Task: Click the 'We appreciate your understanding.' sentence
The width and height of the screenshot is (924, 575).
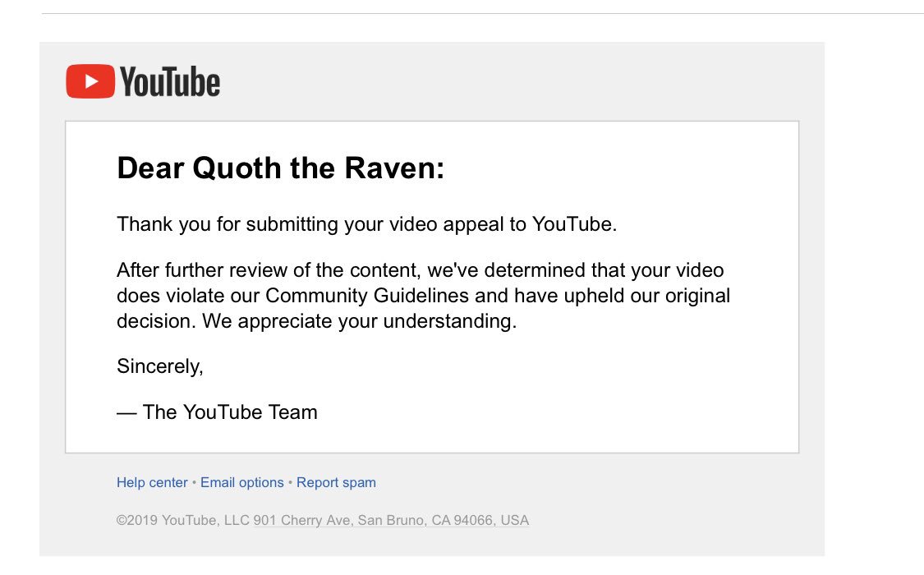Action: click(x=360, y=321)
